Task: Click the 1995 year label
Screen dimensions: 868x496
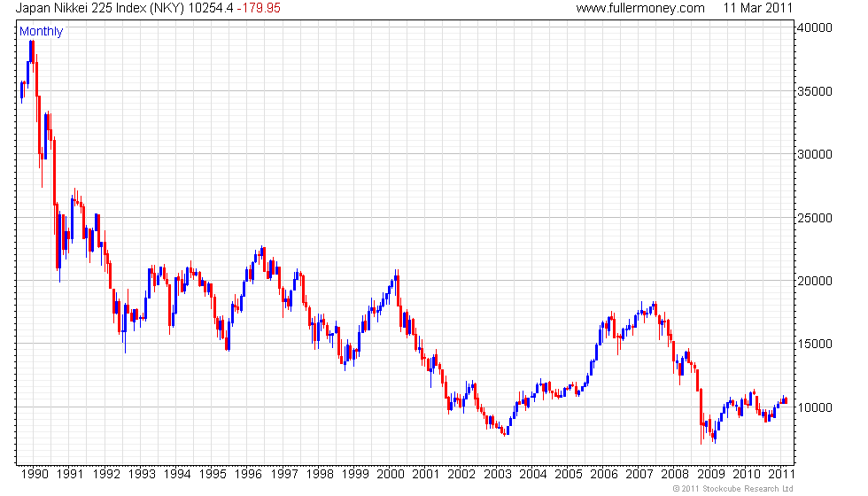Action: point(213,474)
